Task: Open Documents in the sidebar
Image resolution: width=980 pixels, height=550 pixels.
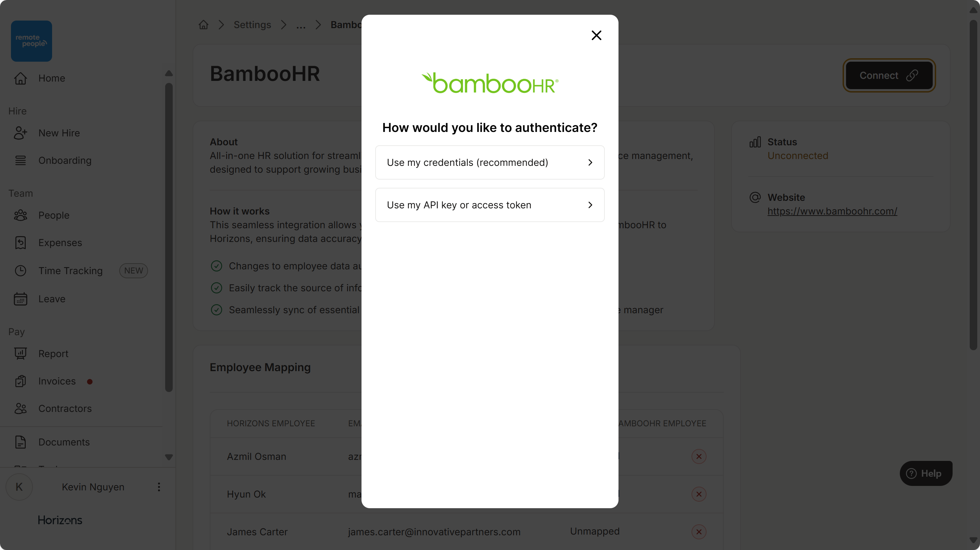Action: [x=64, y=442]
